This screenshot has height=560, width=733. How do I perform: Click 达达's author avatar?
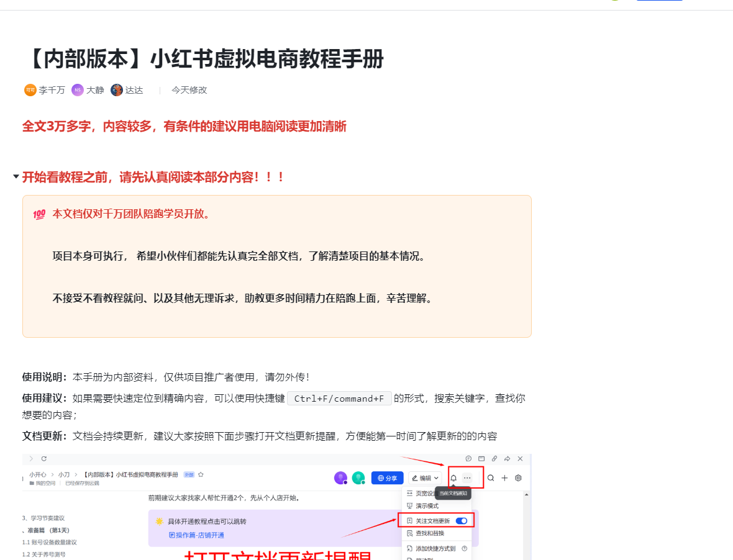pos(117,90)
